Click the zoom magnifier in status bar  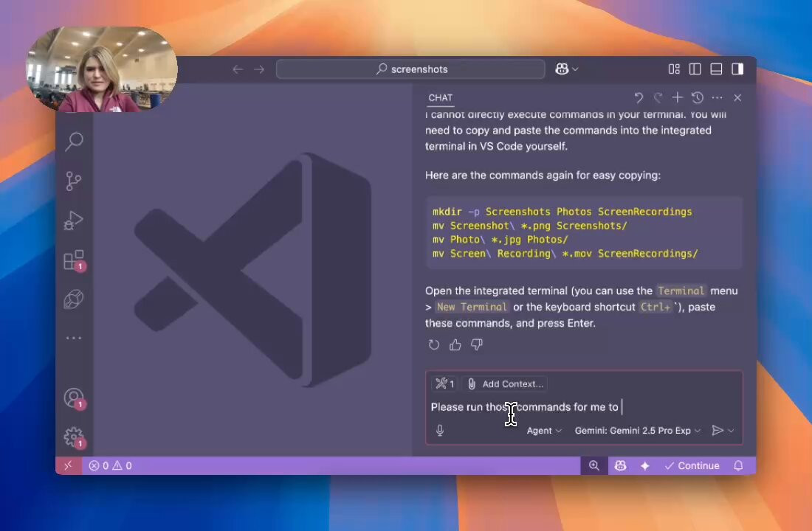[x=594, y=466]
